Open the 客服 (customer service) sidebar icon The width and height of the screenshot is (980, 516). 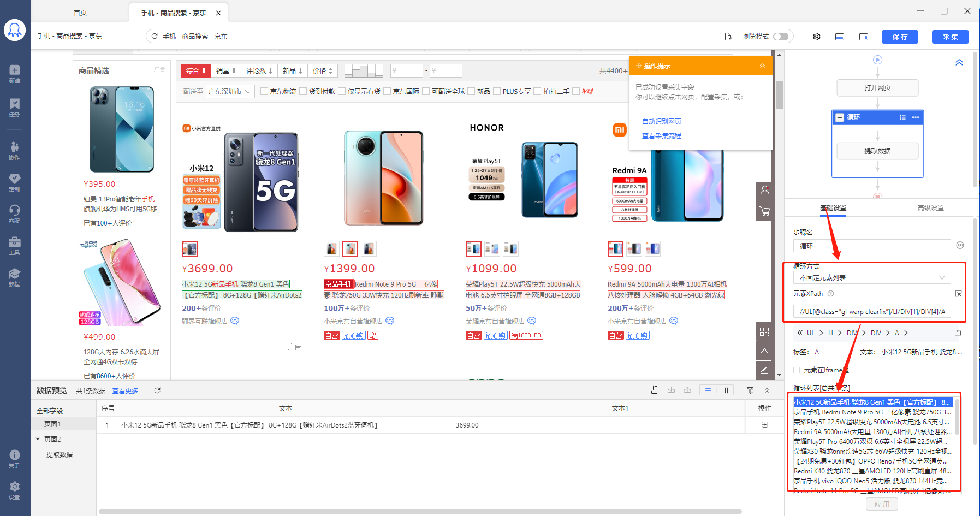15,214
